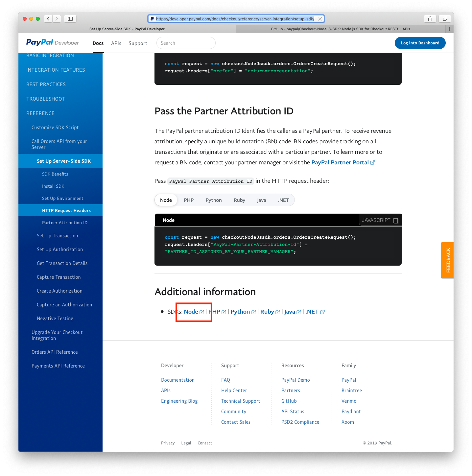Expand INTEGRATION FEATURES sidebar section
This screenshot has width=472, height=476.
56,70
